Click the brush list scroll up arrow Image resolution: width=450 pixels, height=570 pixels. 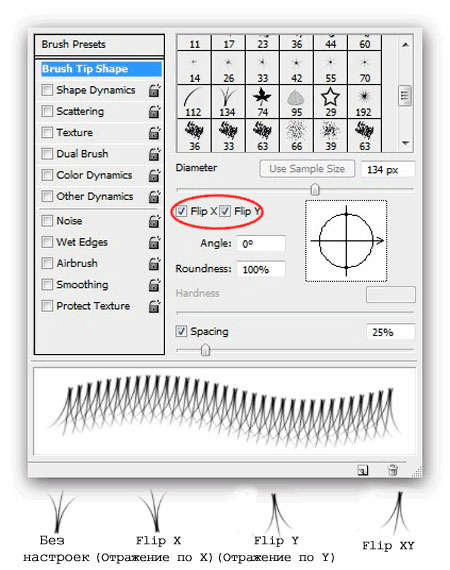(x=406, y=45)
